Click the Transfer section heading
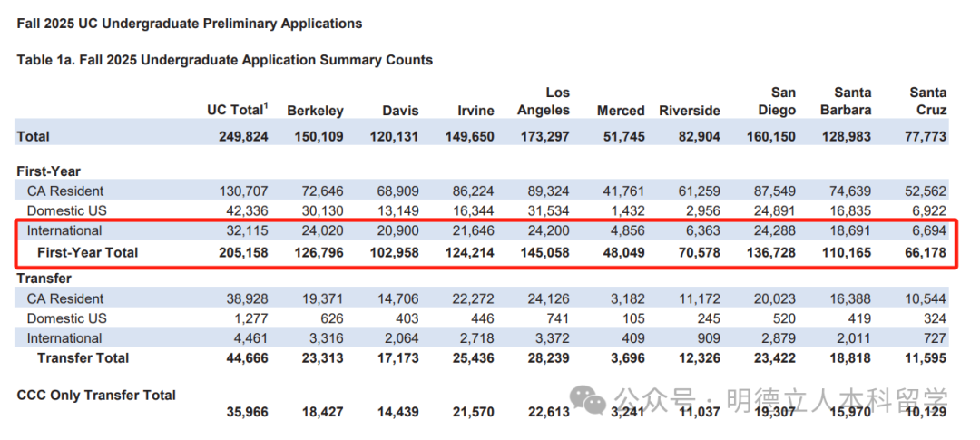 click(44, 279)
